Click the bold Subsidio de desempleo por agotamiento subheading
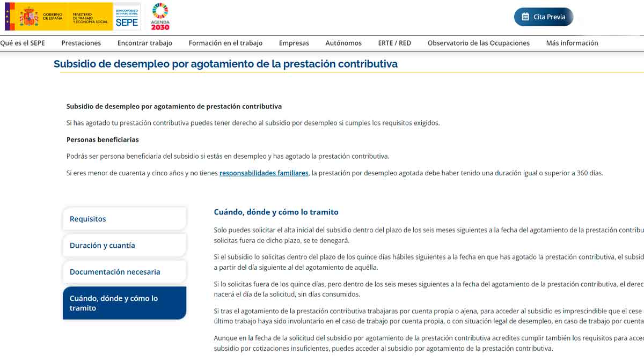 [174, 107]
